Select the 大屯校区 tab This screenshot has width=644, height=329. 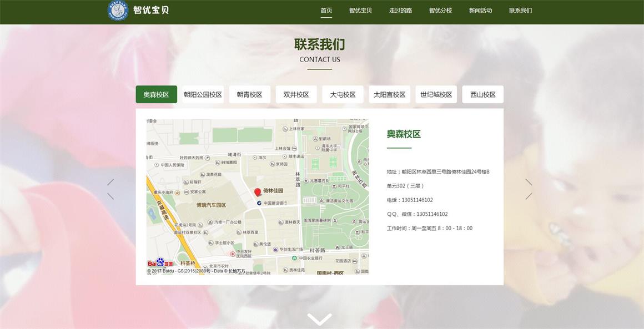(343, 94)
